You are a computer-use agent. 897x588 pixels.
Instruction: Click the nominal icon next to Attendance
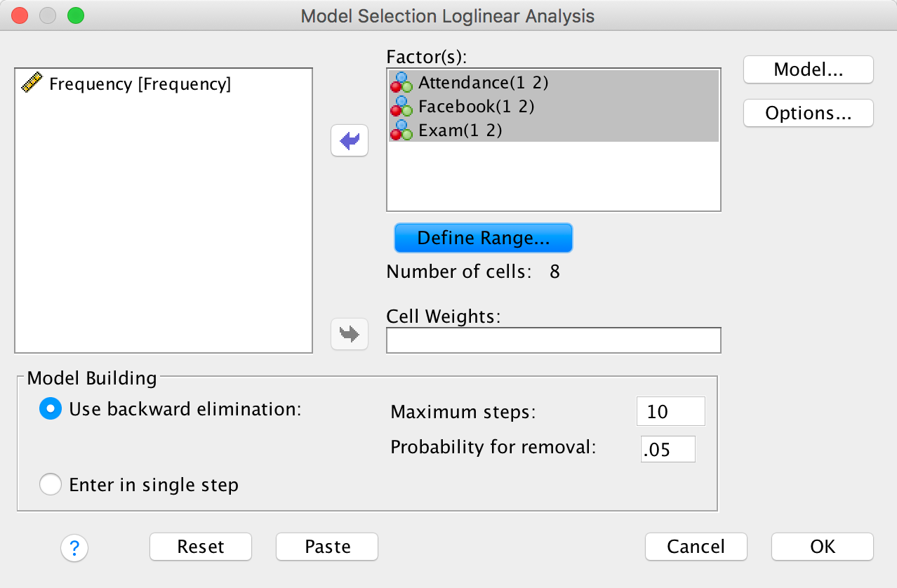[401, 82]
